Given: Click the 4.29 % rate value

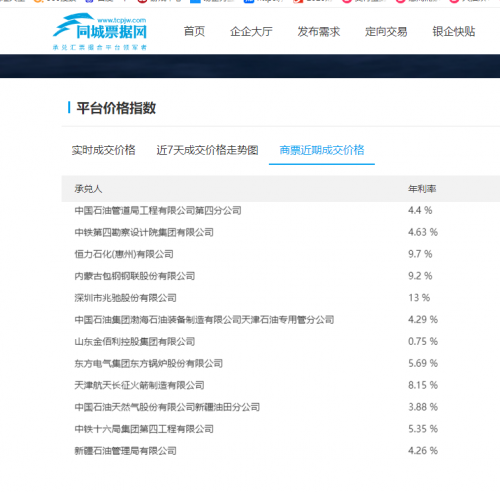Looking at the screenshot, I should 423,320.
